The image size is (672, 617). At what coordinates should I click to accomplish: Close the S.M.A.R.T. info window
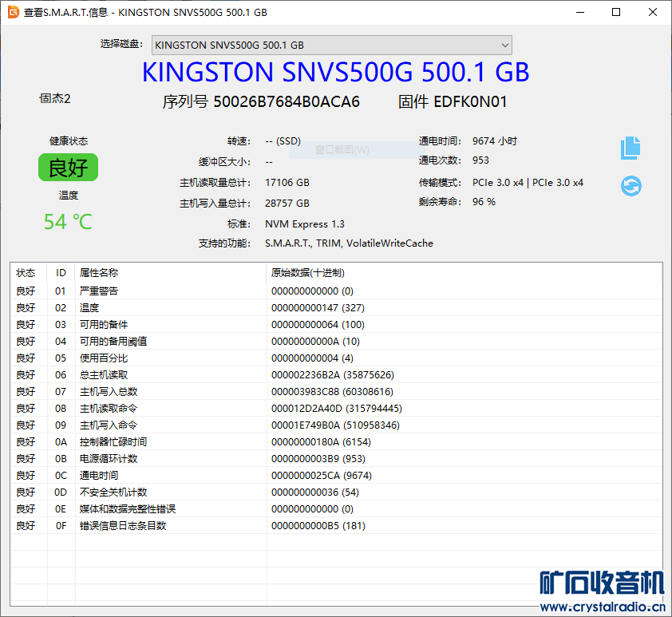click(x=653, y=12)
